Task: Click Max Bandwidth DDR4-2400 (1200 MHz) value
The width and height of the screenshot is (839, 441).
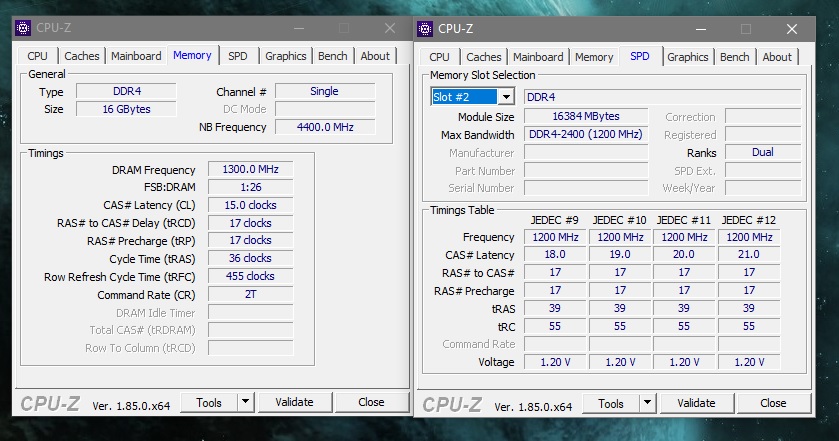Action: point(586,134)
